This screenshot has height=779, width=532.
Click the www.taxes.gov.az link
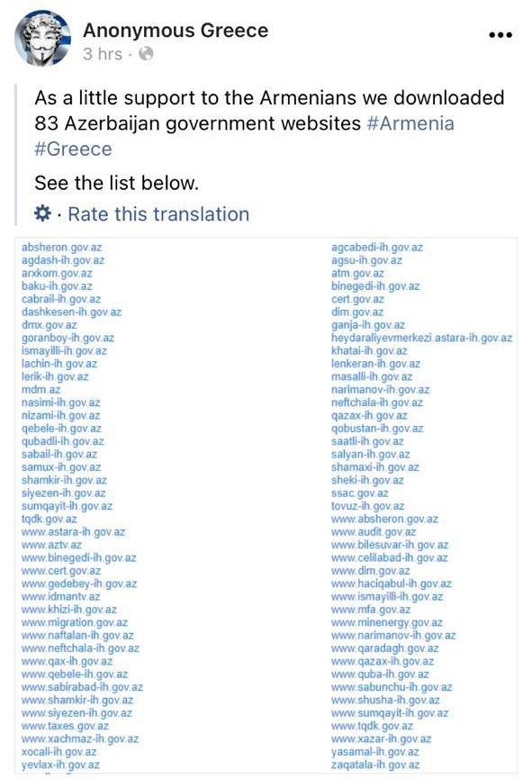tap(65, 725)
